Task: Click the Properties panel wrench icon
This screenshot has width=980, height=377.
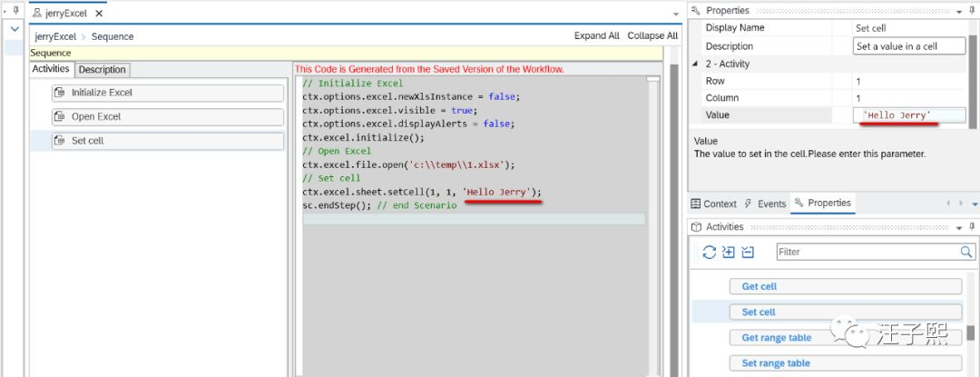Action: click(x=696, y=10)
